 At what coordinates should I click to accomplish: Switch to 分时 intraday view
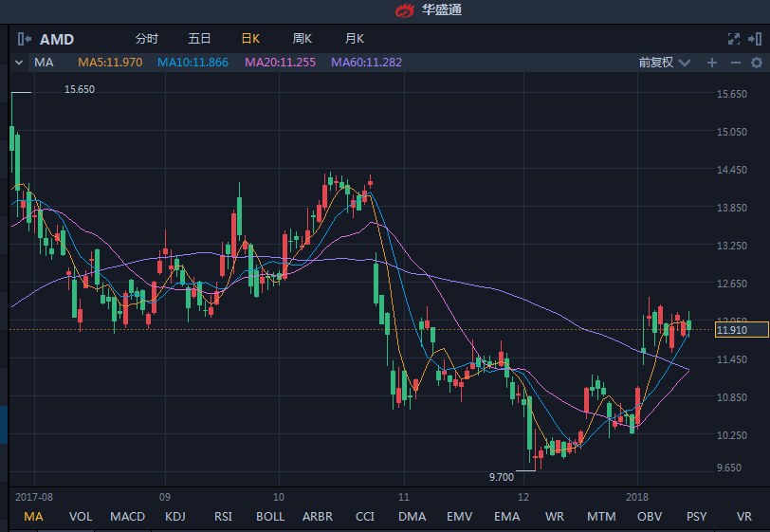(x=147, y=39)
